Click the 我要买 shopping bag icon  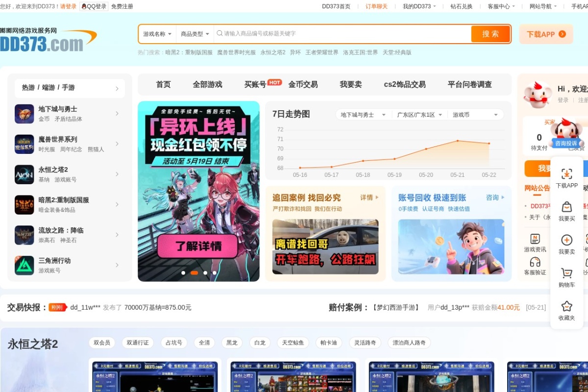(x=567, y=207)
